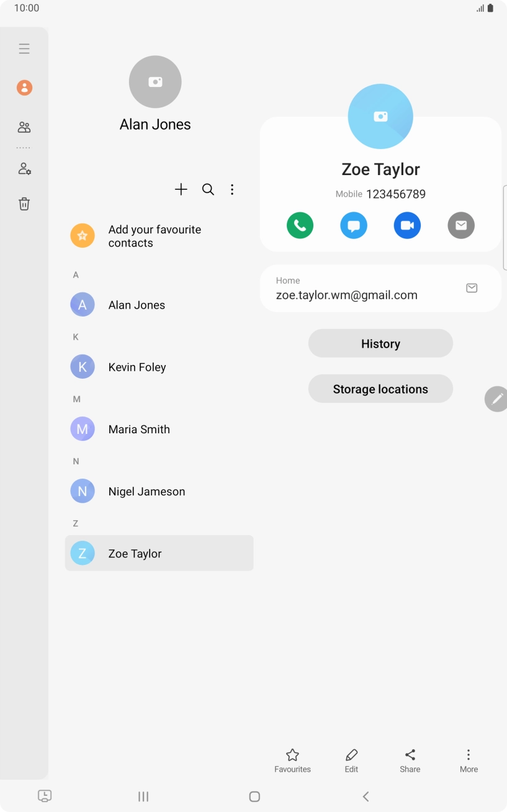Start a video call with Zoe Taylor

407,225
